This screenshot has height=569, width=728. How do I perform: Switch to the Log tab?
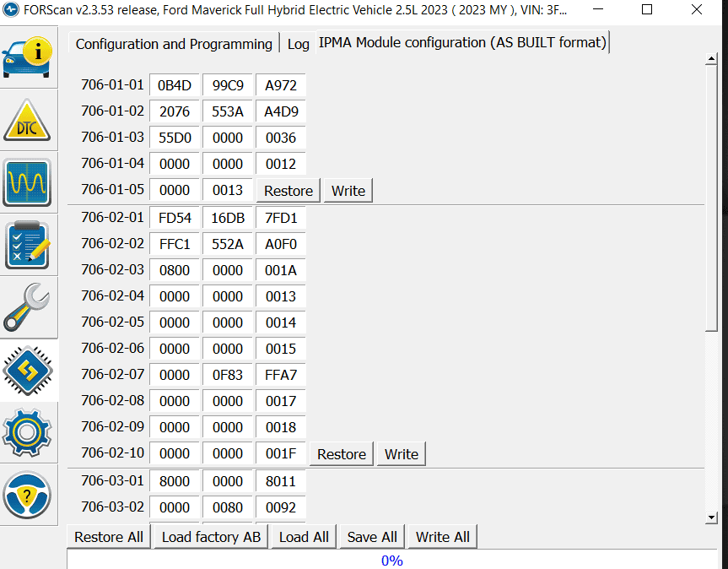click(298, 44)
